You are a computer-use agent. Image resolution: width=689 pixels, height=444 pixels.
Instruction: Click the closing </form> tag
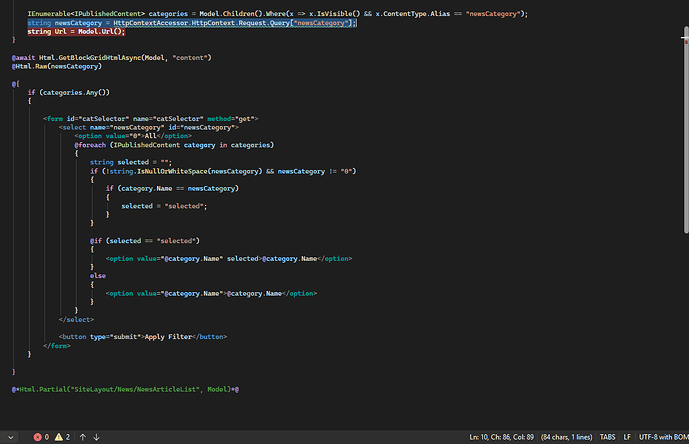[57, 346]
